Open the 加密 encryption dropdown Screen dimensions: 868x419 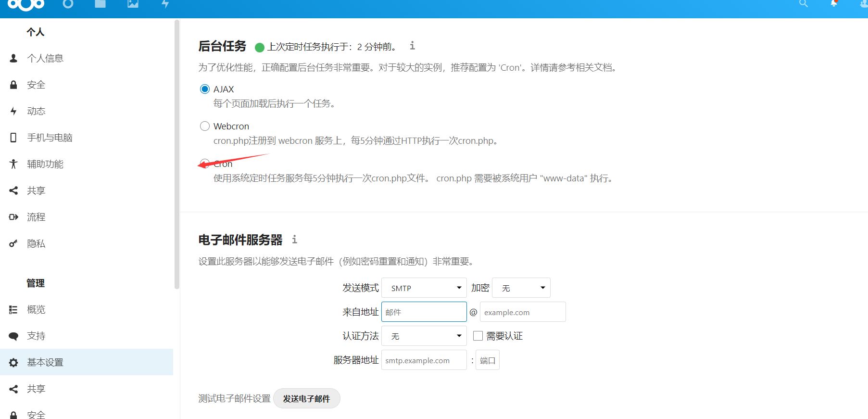(521, 288)
